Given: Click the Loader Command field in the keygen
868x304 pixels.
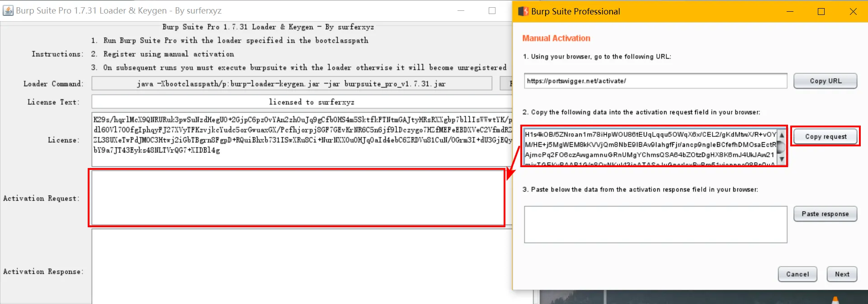Looking at the screenshot, I should tap(292, 84).
